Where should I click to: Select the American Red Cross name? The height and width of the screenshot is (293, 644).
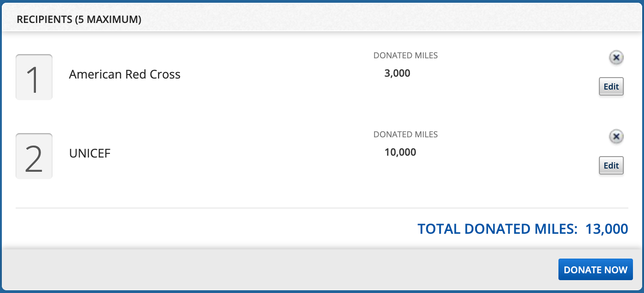point(125,74)
